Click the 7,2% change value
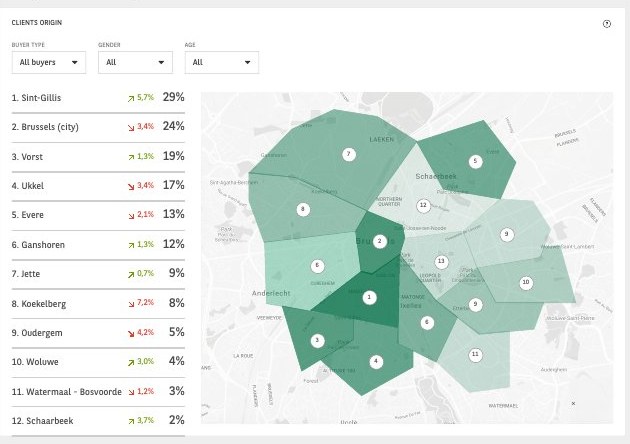 click(x=145, y=303)
